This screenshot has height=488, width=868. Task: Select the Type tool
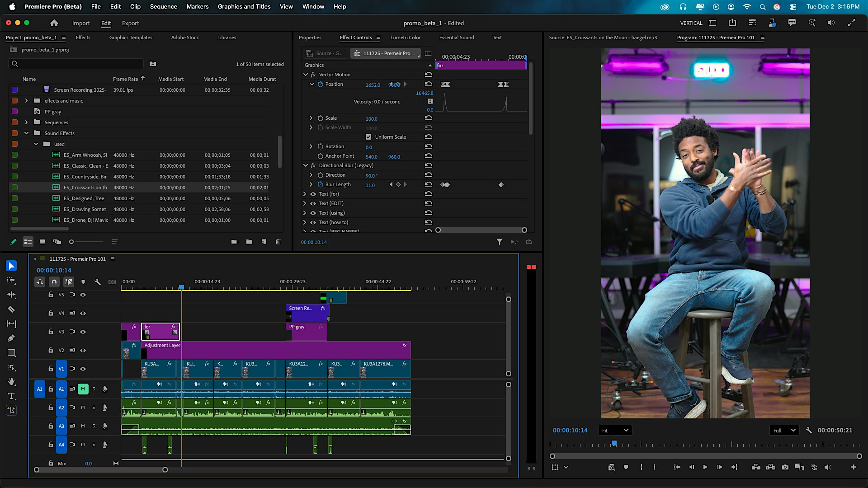pyautogui.click(x=11, y=396)
